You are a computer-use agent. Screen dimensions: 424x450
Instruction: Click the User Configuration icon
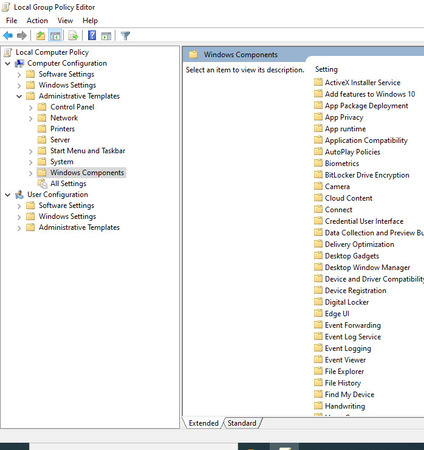[20, 195]
